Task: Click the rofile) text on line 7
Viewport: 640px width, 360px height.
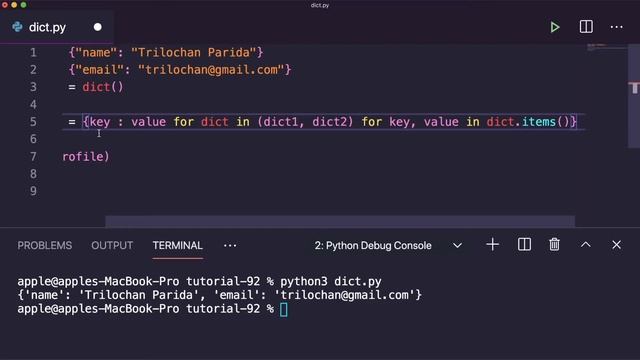Action: pyautogui.click(x=86, y=157)
